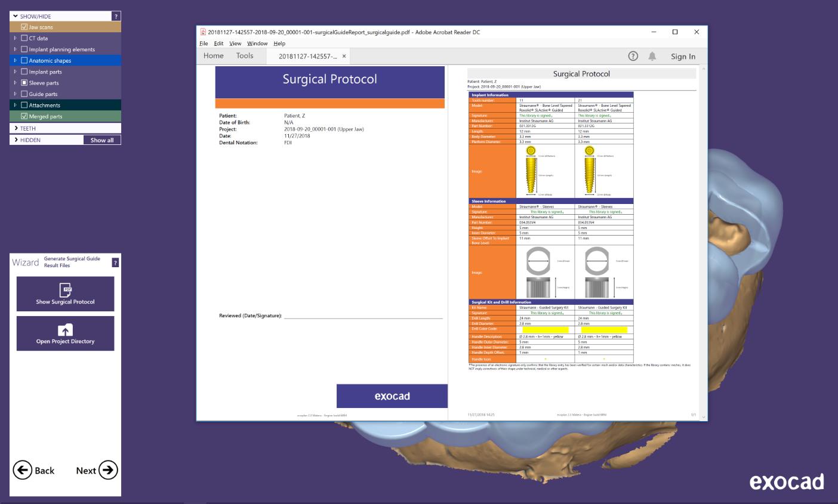Click the Show/Hide panel help icon
The height and width of the screenshot is (504, 838).
point(116,17)
